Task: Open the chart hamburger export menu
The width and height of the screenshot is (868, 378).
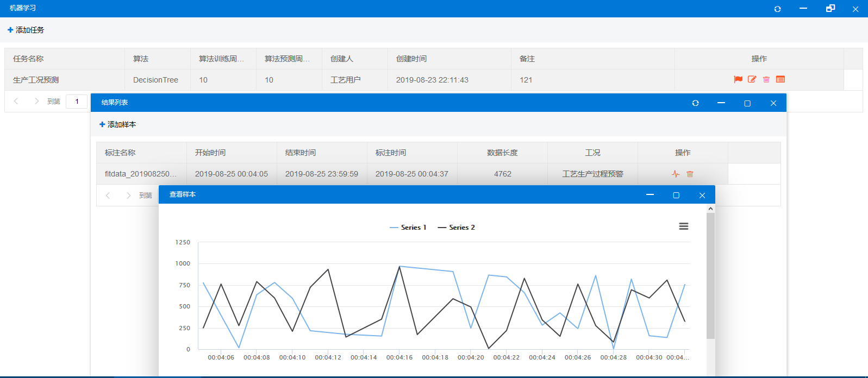Action: [x=684, y=226]
